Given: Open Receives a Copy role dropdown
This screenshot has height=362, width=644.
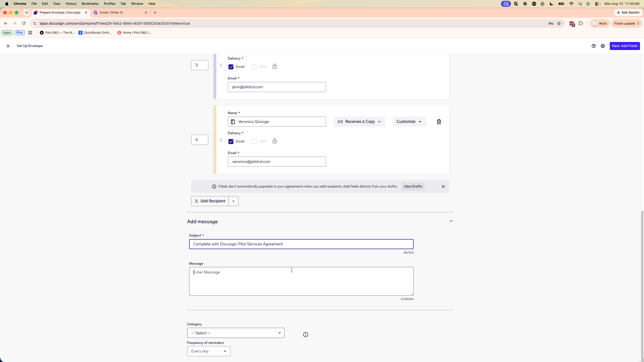Looking at the screenshot, I should coord(359,122).
